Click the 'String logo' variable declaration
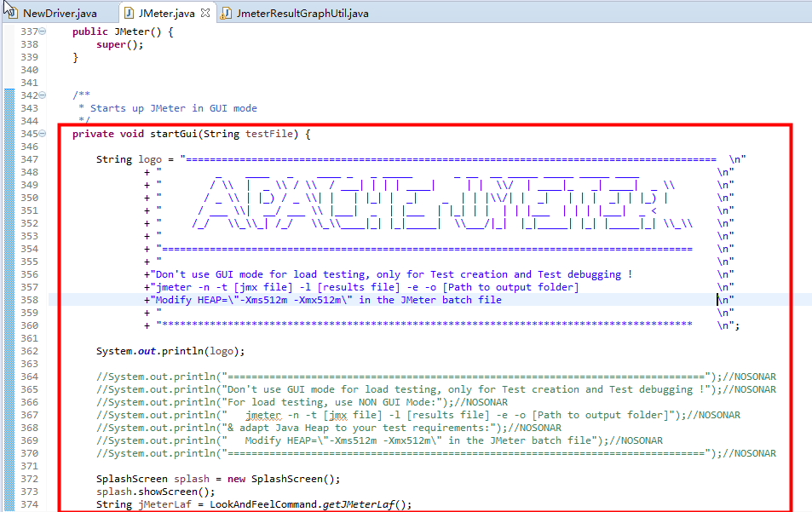The image size is (812, 512). [x=129, y=159]
